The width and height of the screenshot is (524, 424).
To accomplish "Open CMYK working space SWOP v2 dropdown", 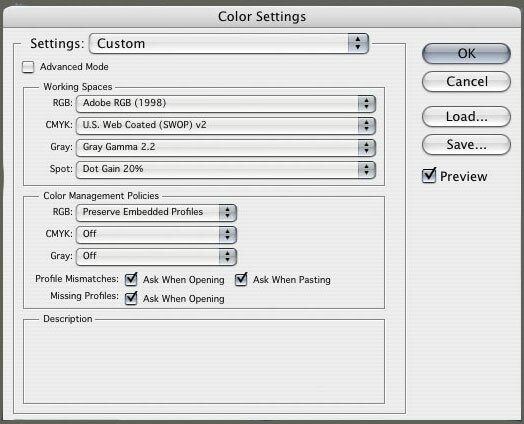I will click(x=226, y=125).
